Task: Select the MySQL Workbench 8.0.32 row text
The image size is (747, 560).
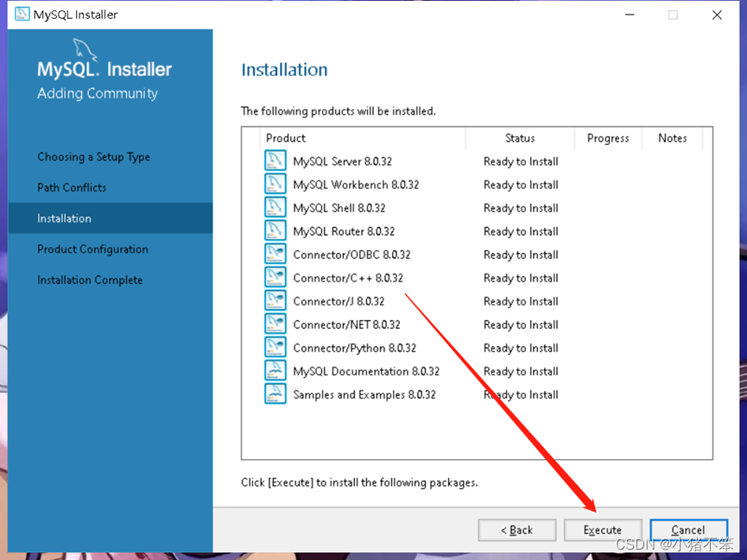Action: (x=356, y=185)
